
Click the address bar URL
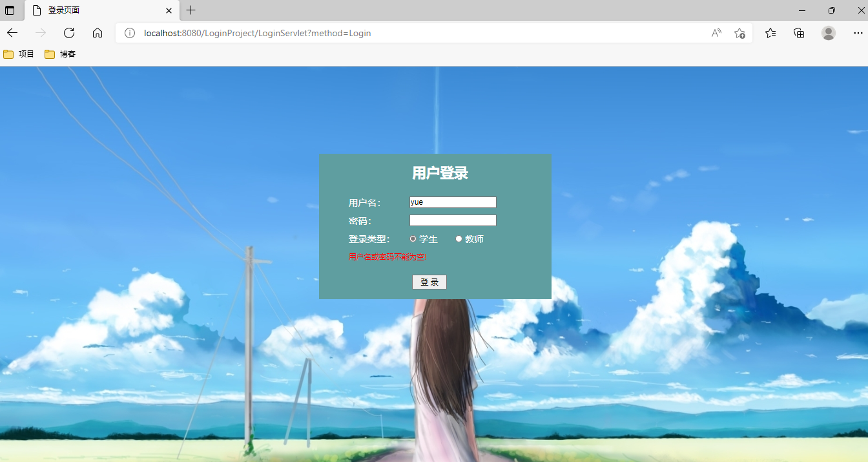[257, 33]
